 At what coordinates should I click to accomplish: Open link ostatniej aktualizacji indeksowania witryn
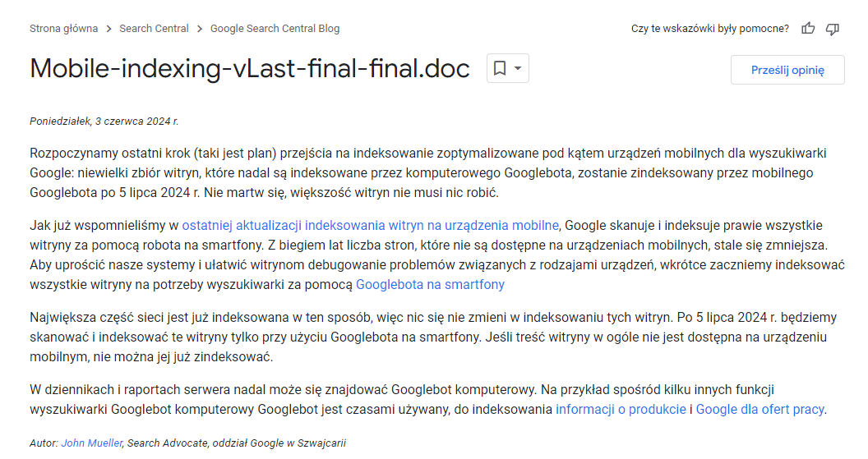pyautogui.click(x=370, y=225)
